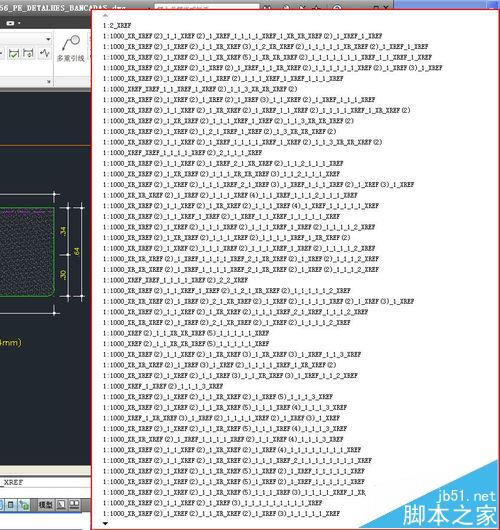
Task: Select scale beginning '1:1000_XREF_1_XR_XREF (3)_1_XREF (2)'
Action: [221, 418]
